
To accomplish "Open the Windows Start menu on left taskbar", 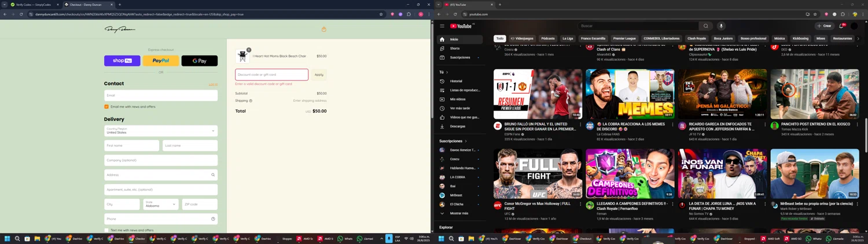I will 8,238.
